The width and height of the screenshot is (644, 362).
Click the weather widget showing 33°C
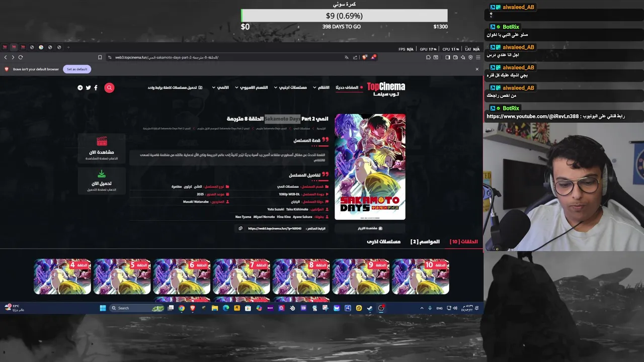tap(14, 308)
